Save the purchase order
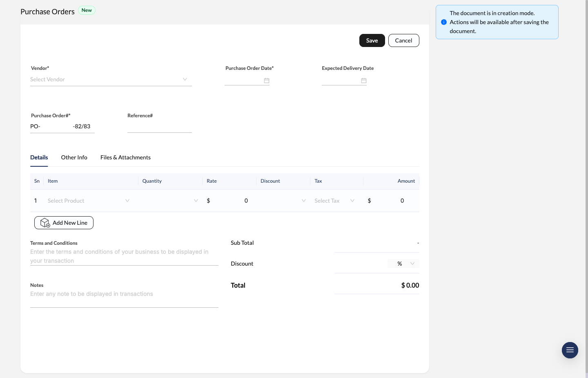 pyautogui.click(x=372, y=40)
